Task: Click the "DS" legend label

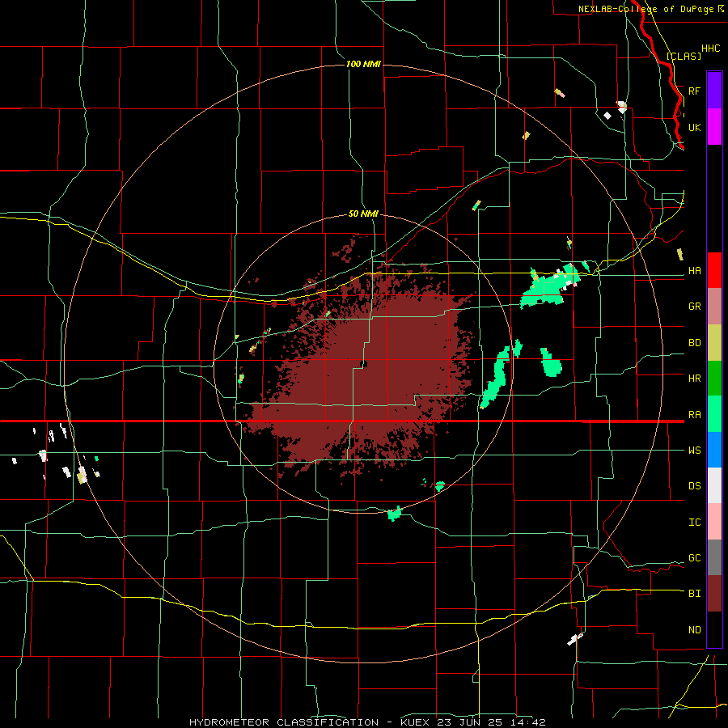Action: point(694,485)
